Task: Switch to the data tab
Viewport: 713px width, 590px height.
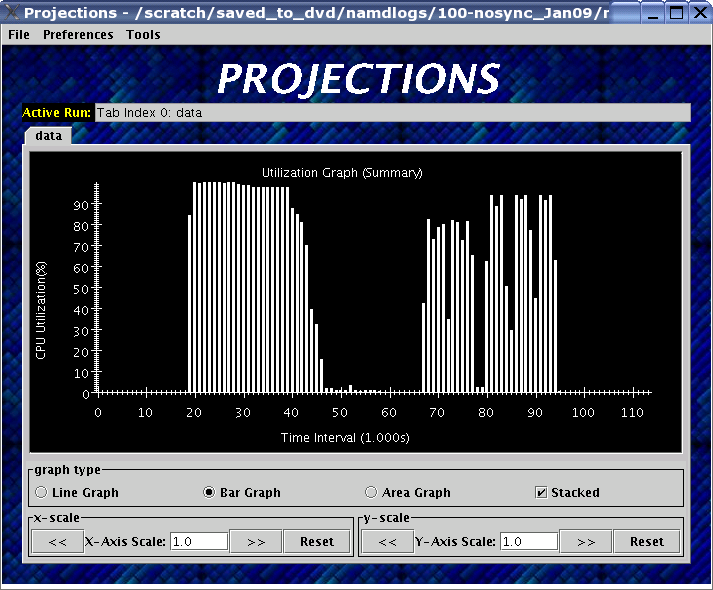Action: (48, 135)
